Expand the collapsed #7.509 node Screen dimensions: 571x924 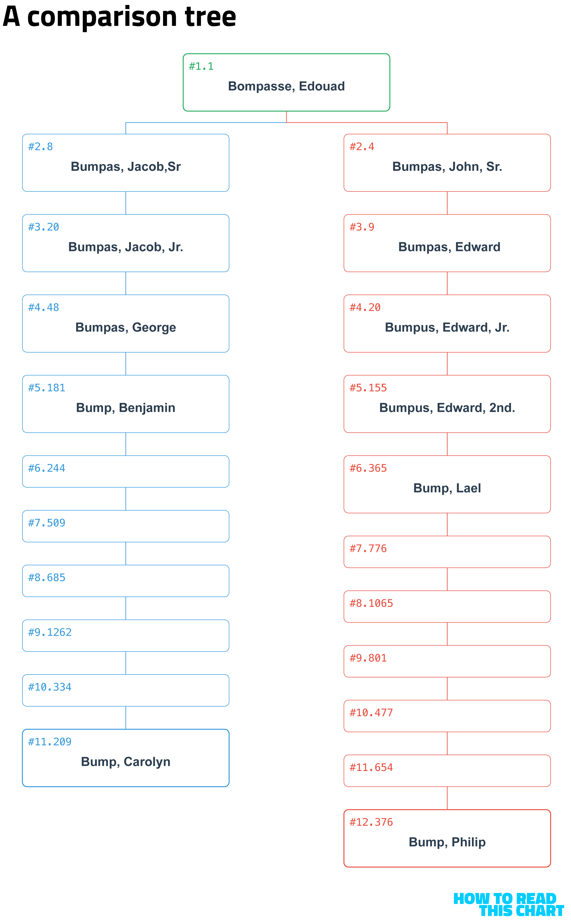(x=125, y=526)
